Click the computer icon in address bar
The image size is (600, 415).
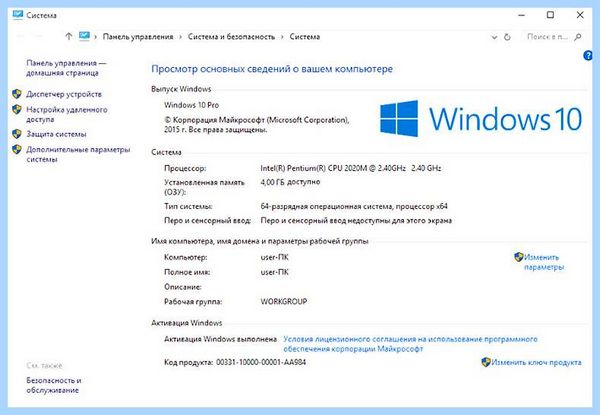tap(84, 36)
